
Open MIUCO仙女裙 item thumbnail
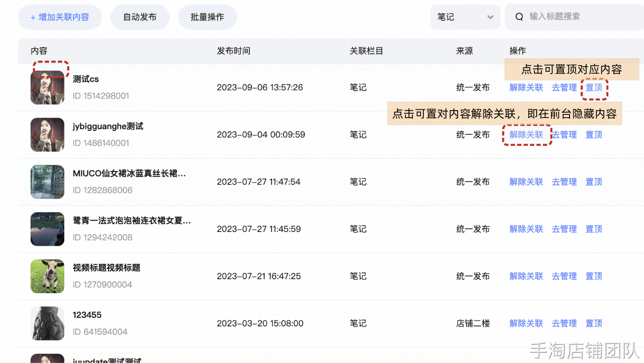(47, 182)
